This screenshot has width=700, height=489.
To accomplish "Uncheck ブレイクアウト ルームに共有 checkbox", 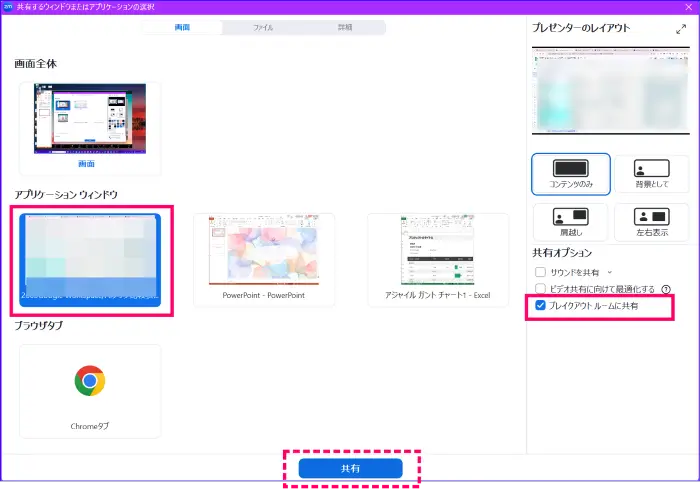I will point(540,305).
